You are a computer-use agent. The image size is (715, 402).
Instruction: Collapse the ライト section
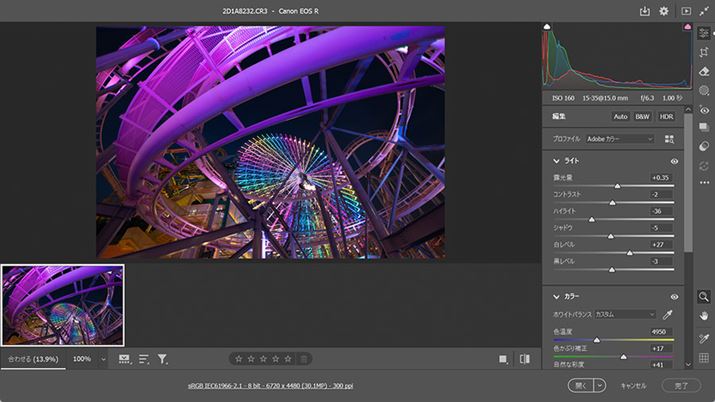(x=556, y=161)
